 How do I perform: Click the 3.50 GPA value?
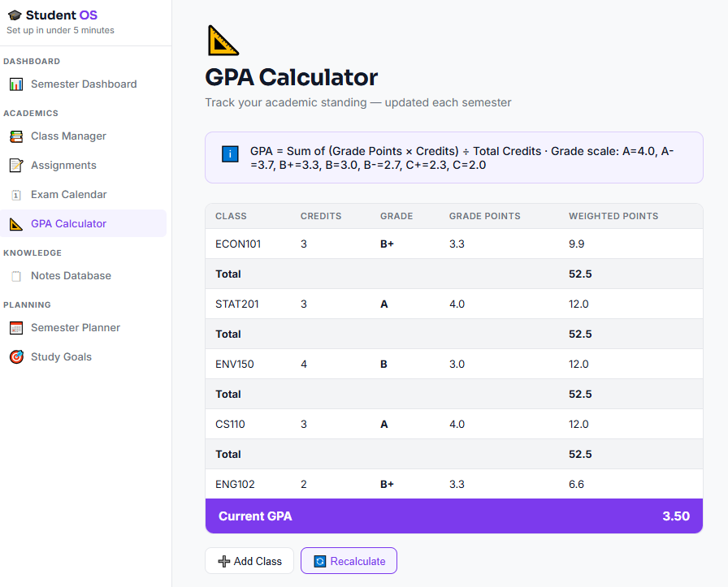[676, 516]
